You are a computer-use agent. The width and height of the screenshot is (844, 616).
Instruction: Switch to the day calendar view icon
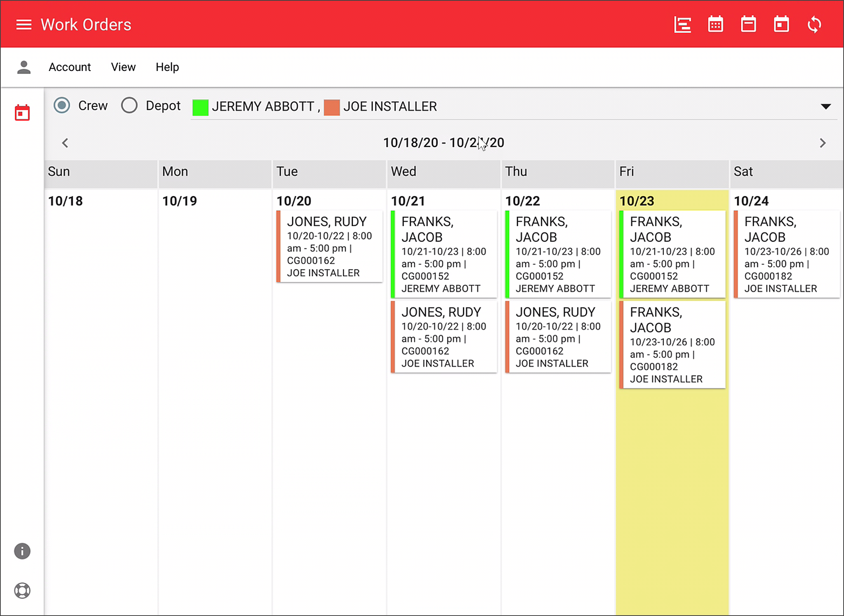(x=781, y=24)
